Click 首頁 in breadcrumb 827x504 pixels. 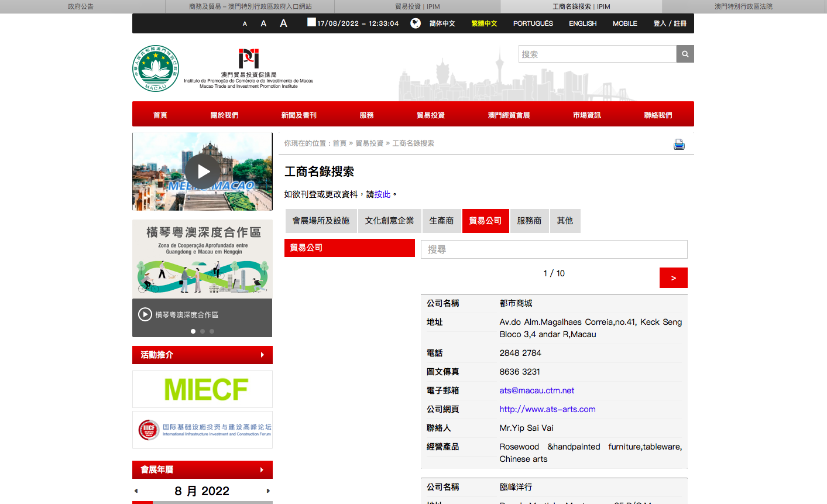(x=339, y=143)
